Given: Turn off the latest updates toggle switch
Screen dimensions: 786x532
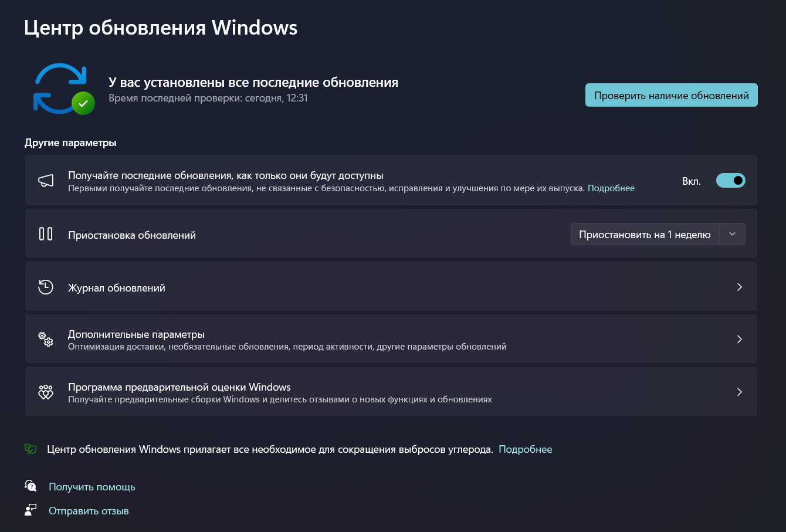Looking at the screenshot, I should (731, 181).
